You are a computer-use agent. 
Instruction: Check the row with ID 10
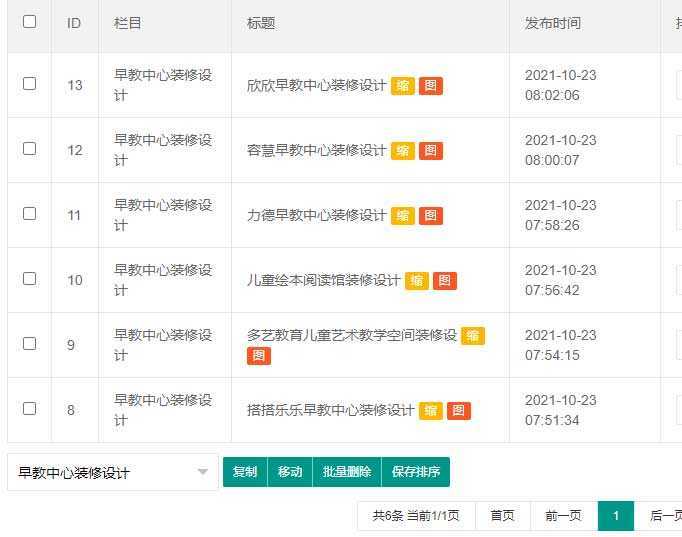tap(29, 279)
